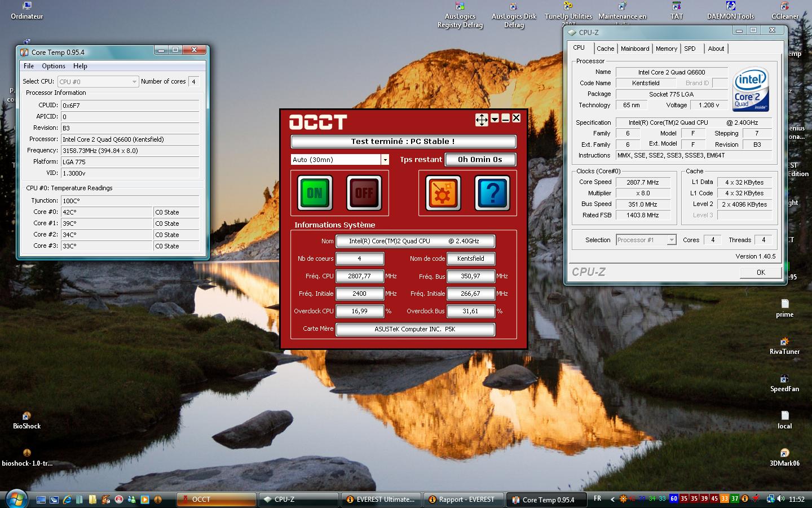Screen dimensions: 812x508
Task: Switch to Core Temp 0.95.4 taskbar button
Action: (x=546, y=500)
